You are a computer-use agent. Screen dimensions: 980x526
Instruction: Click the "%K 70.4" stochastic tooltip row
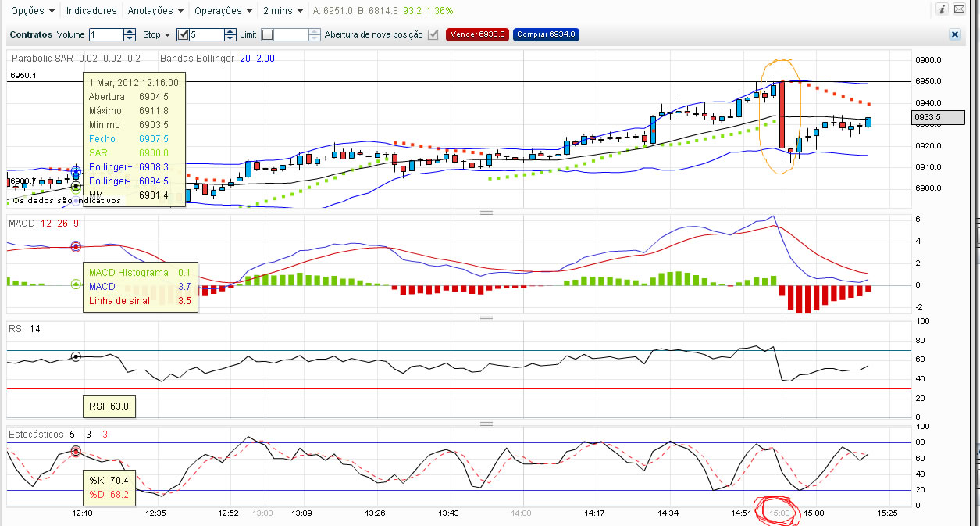pyautogui.click(x=109, y=480)
